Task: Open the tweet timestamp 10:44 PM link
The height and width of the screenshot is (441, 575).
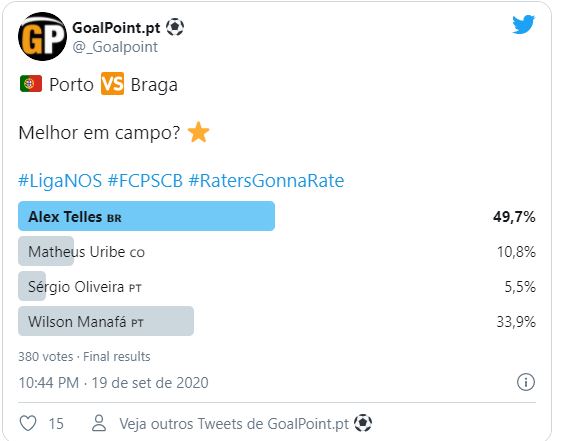Action: (x=113, y=383)
